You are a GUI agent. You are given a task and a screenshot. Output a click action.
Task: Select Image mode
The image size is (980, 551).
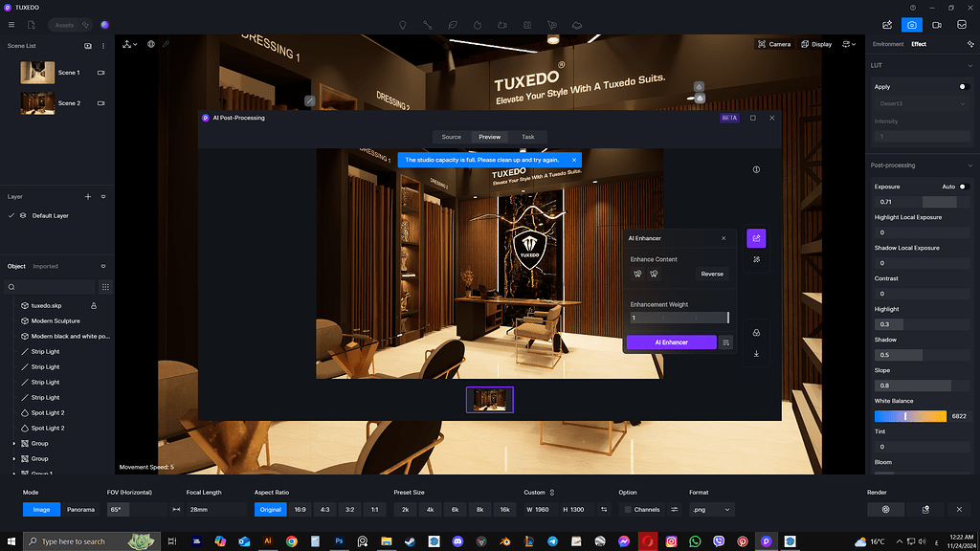[41, 510]
